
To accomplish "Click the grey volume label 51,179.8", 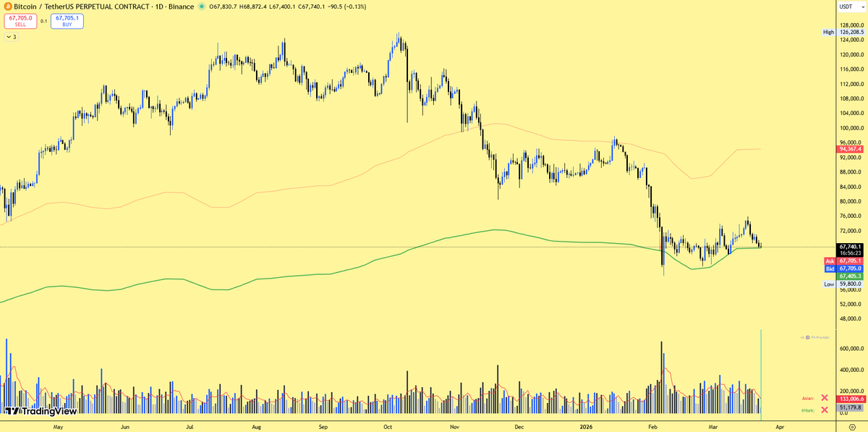I will [851, 407].
